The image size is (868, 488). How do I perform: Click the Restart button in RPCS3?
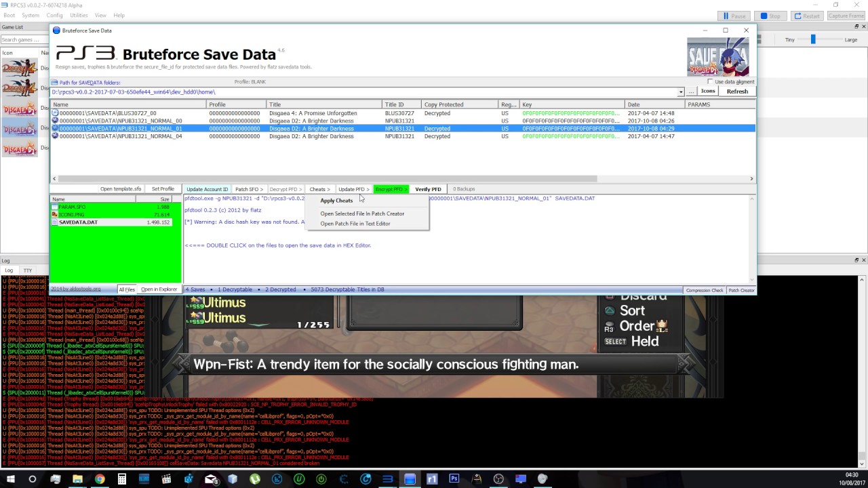[x=807, y=16]
